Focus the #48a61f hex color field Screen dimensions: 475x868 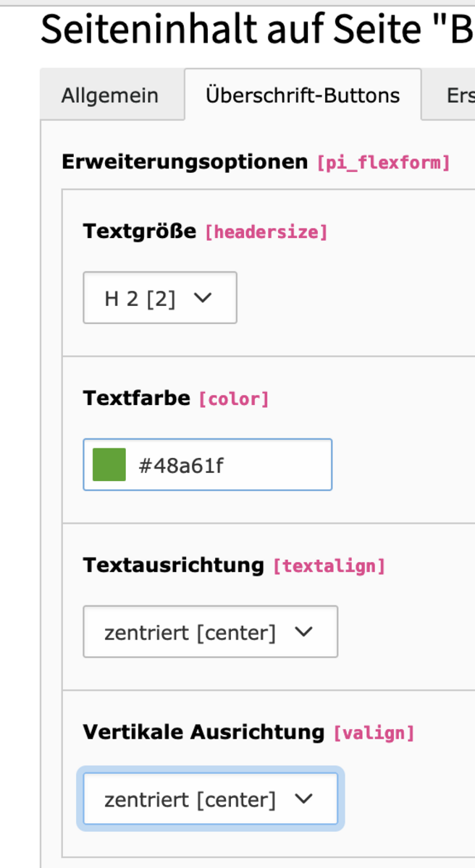(x=208, y=464)
